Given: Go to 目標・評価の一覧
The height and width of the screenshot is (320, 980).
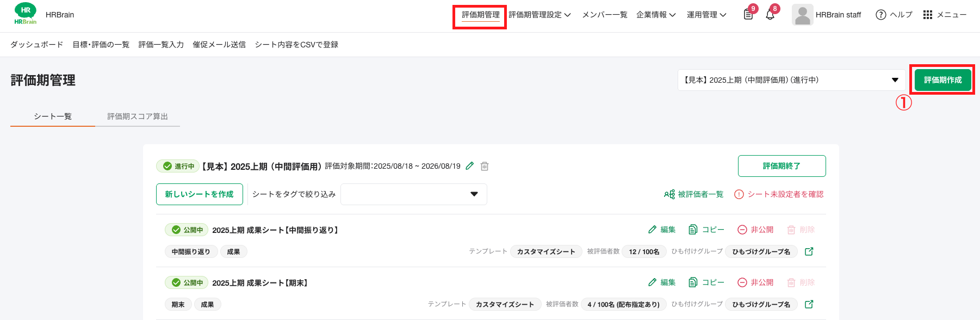Looking at the screenshot, I should click(101, 45).
